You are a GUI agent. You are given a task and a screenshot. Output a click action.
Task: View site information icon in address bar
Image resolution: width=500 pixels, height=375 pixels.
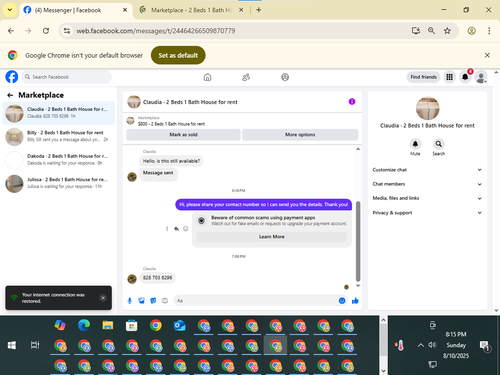coord(67,31)
